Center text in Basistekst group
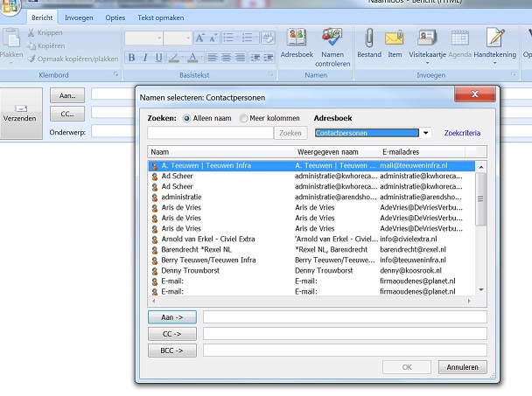Image resolution: width=532 pixels, height=396 pixels. coord(226,58)
